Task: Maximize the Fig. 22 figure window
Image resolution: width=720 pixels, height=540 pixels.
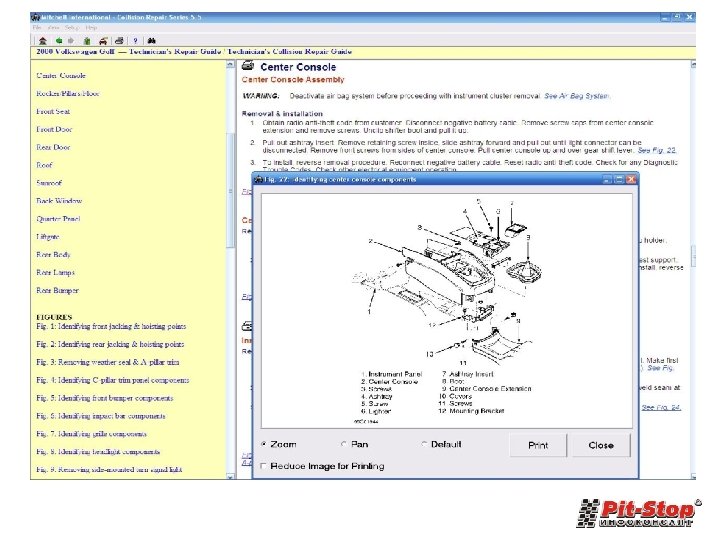Action: pos(619,179)
